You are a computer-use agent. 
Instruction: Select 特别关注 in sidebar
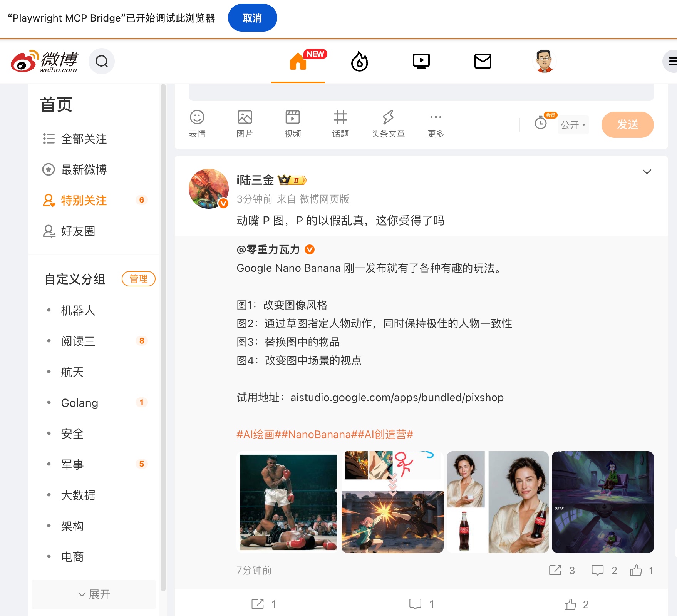pos(94,200)
